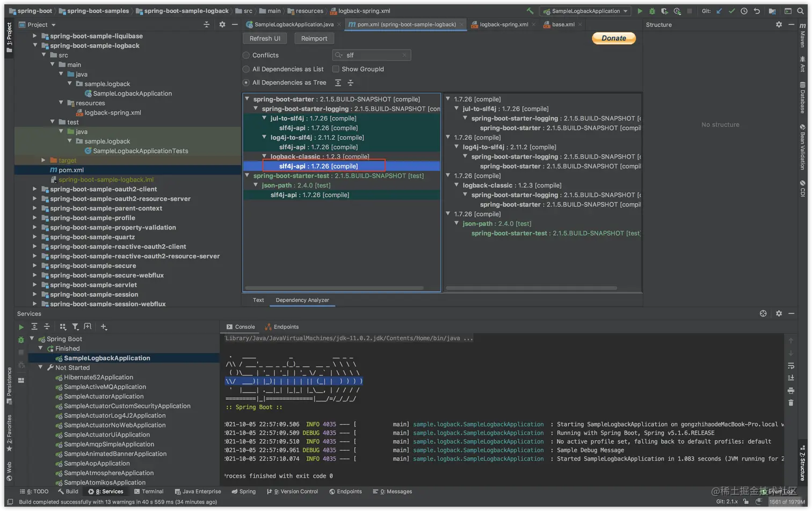Open the SampleLogbackApplication run configuration dropdown

pyautogui.click(x=585, y=11)
